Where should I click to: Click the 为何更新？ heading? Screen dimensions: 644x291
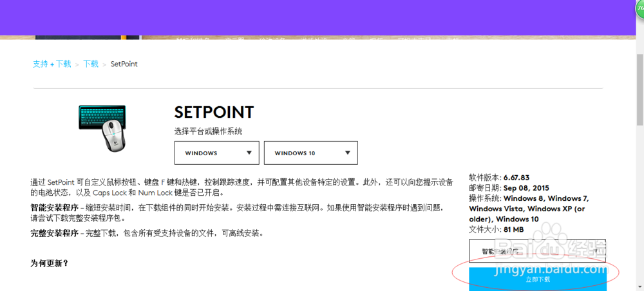(x=50, y=263)
